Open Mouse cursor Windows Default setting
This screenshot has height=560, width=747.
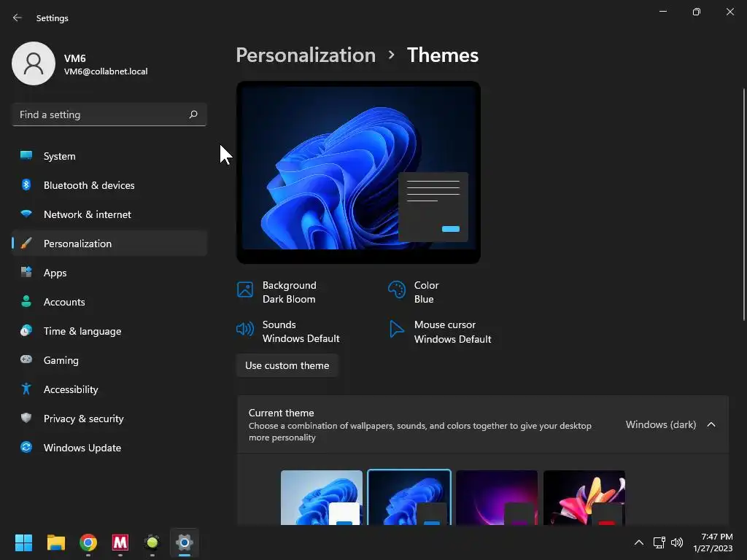(x=440, y=332)
